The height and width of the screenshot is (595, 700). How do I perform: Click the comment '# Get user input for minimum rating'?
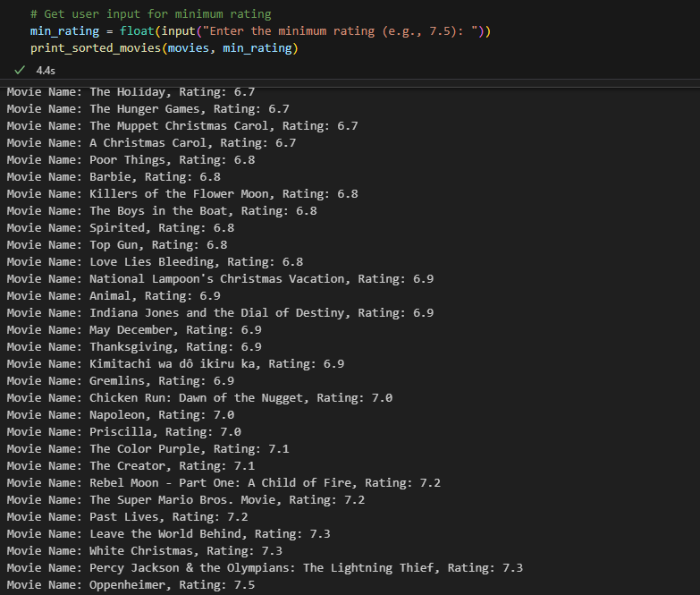[x=151, y=14]
